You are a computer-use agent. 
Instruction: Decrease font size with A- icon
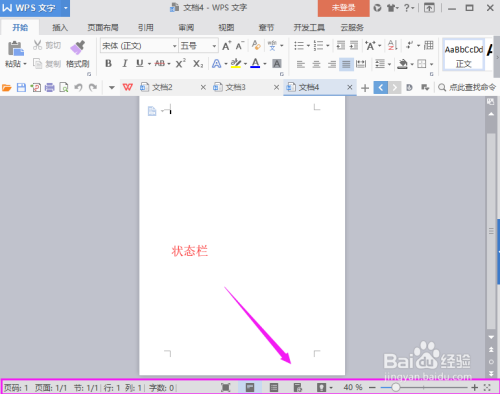point(240,46)
